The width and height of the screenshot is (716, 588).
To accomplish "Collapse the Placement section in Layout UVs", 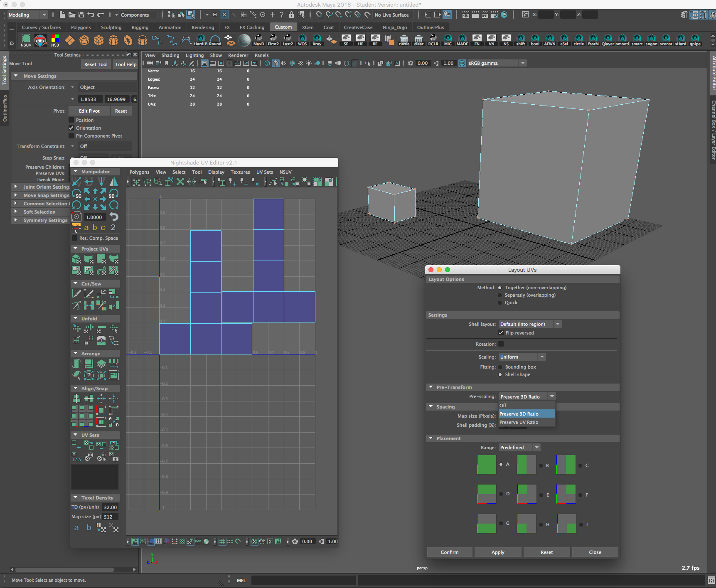I will [431, 438].
